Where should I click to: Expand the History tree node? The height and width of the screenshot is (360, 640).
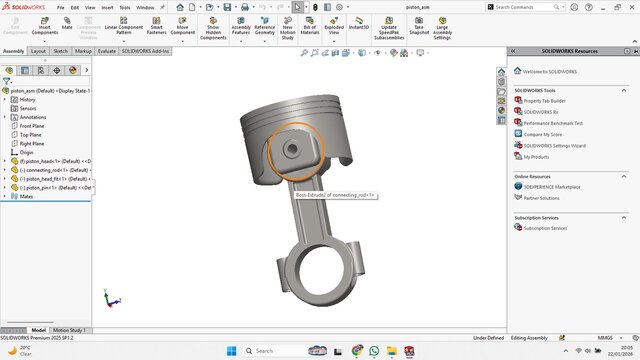tap(5, 100)
